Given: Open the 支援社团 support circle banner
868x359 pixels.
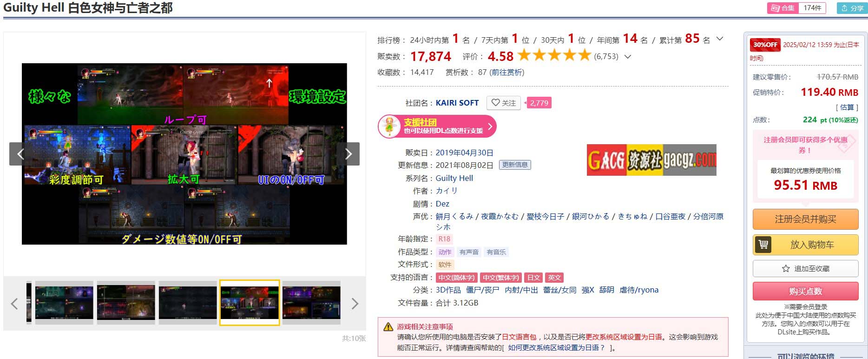Looking at the screenshot, I should pos(437,126).
